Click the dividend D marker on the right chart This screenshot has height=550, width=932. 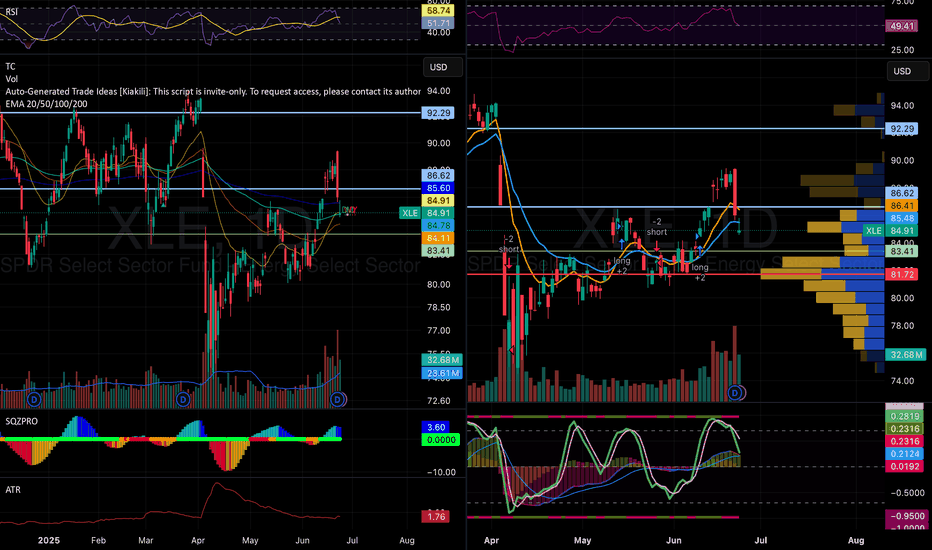click(x=735, y=393)
